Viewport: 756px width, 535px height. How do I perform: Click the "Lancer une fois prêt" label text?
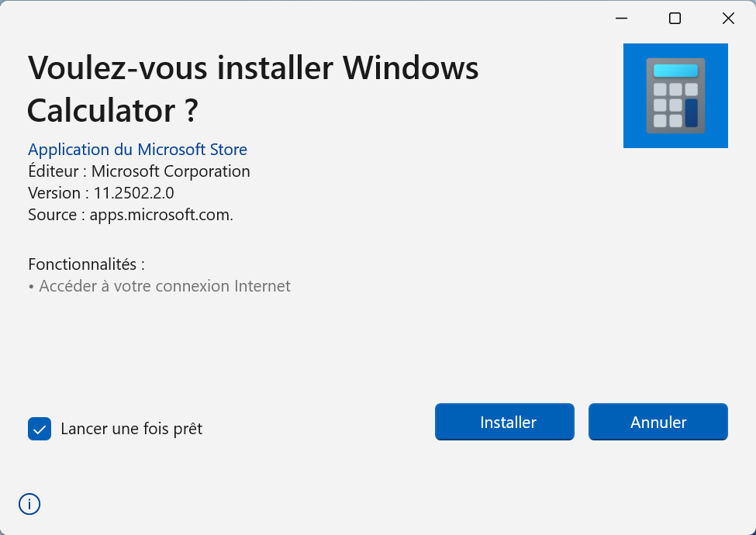point(131,429)
